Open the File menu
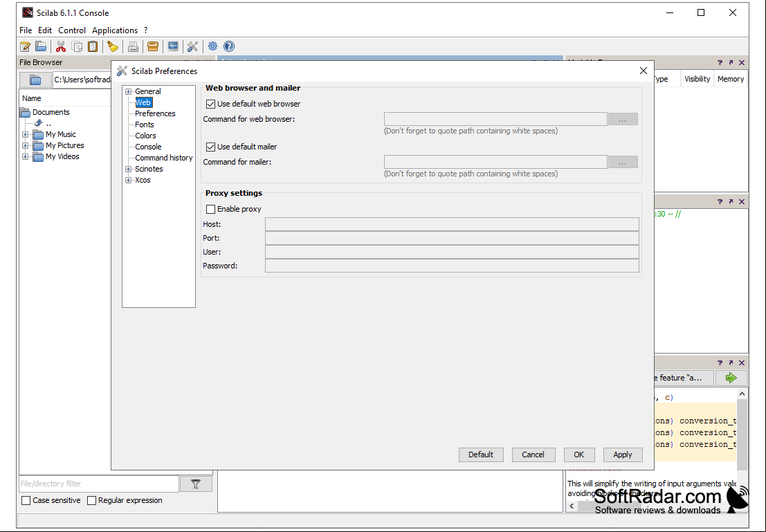Viewport: 766px width, 532px height. coord(26,30)
